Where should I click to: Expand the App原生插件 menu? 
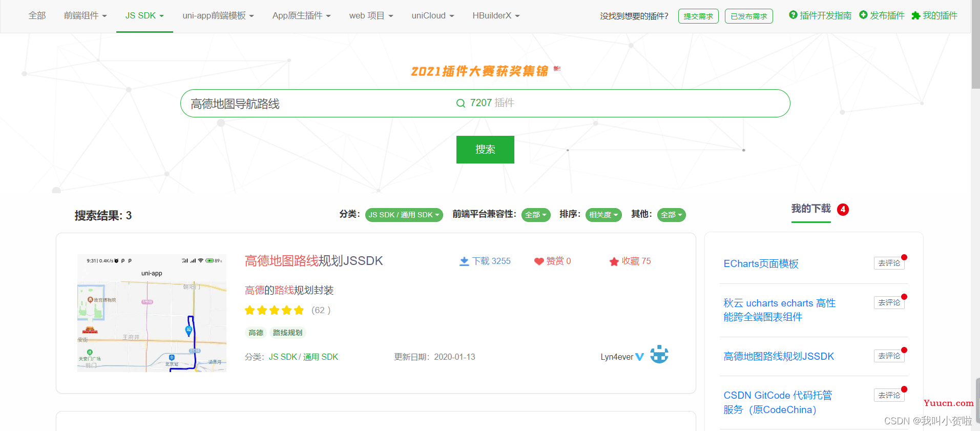point(302,16)
